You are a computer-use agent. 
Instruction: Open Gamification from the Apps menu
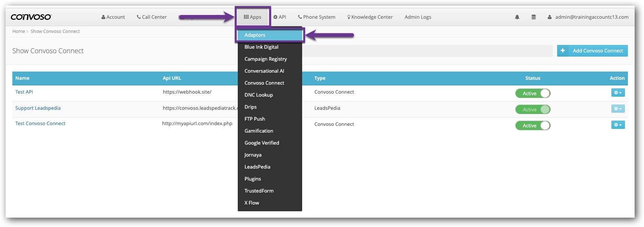coord(270,131)
